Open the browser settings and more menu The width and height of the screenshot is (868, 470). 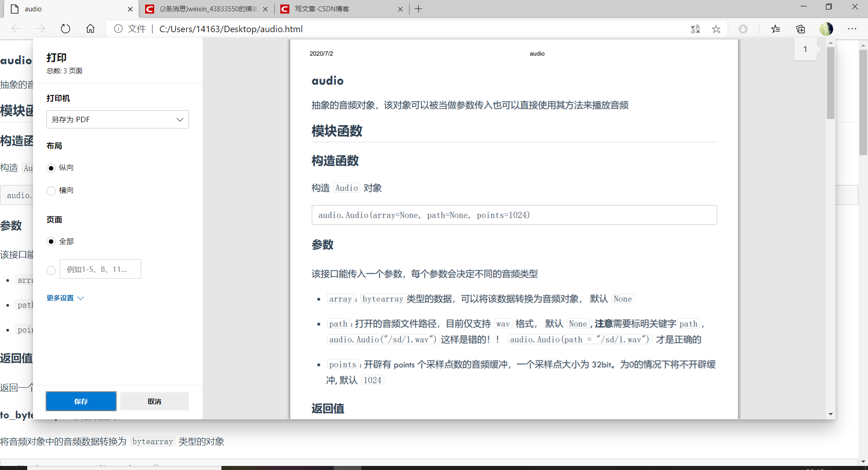(x=852, y=29)
